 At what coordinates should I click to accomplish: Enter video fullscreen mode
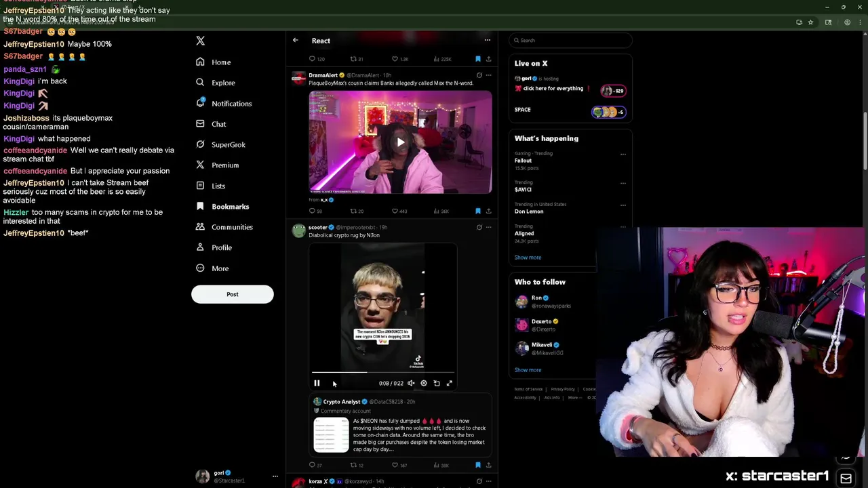point(449,384)
